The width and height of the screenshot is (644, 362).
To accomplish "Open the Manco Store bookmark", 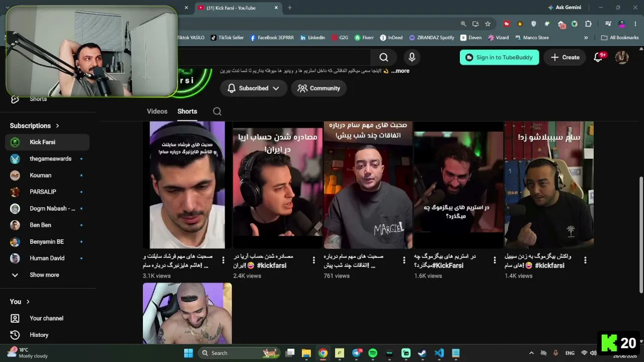I will (x=532, y=38).
